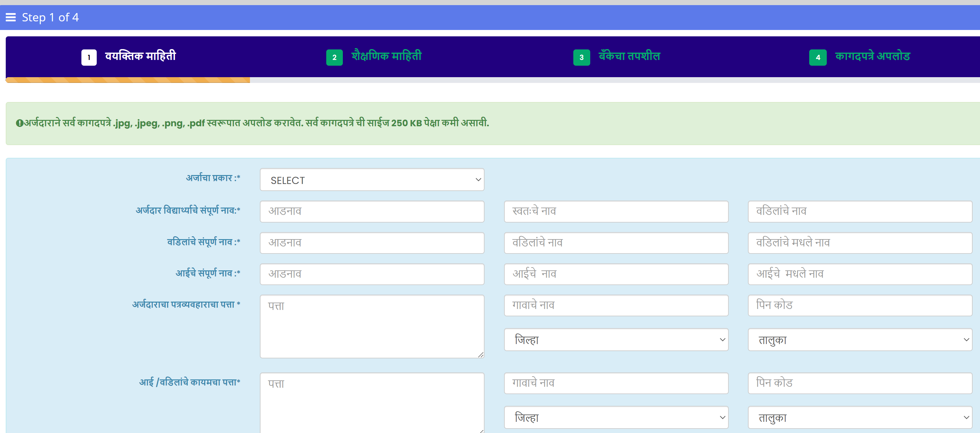Open the अर्जाचा प्रकार SELECT dropdown
This screenshot has height=433, width=980.
click(372, 180)
